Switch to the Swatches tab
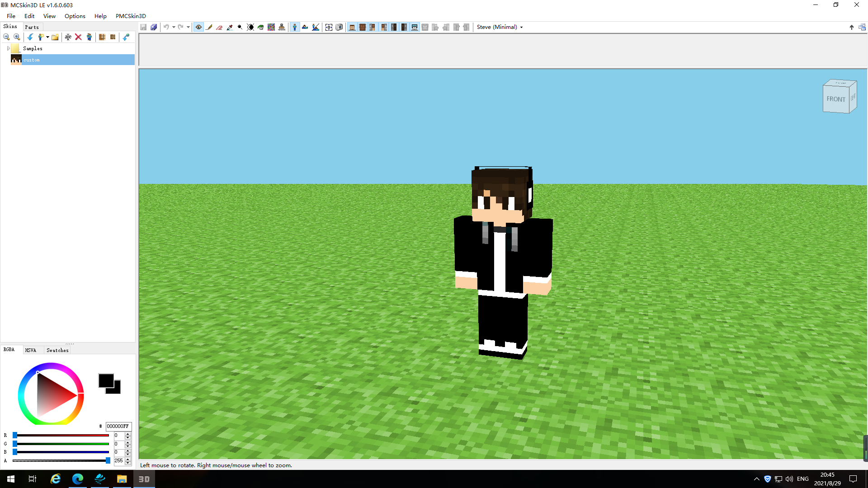 (57, 350)
